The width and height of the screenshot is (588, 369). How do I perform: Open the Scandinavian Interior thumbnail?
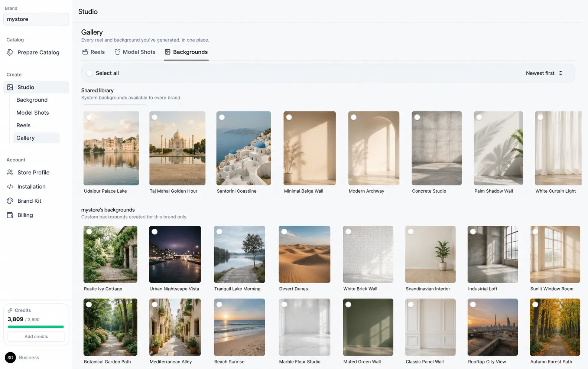pos(430,254)
